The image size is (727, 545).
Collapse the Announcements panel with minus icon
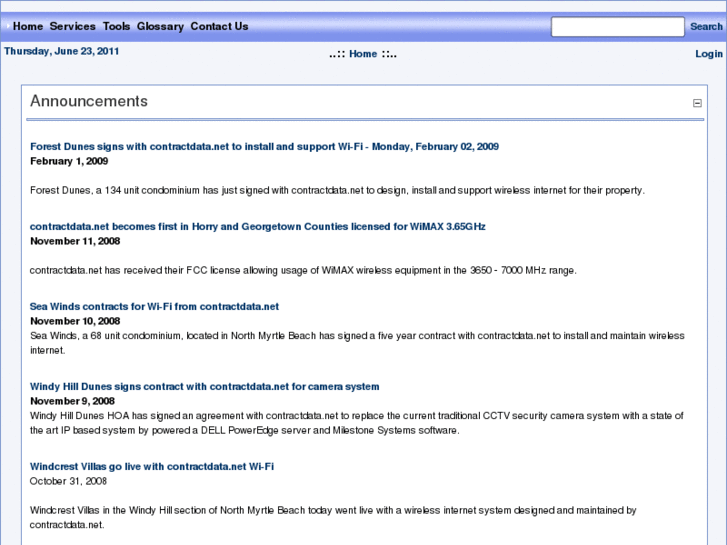click(x=697, y=103)
